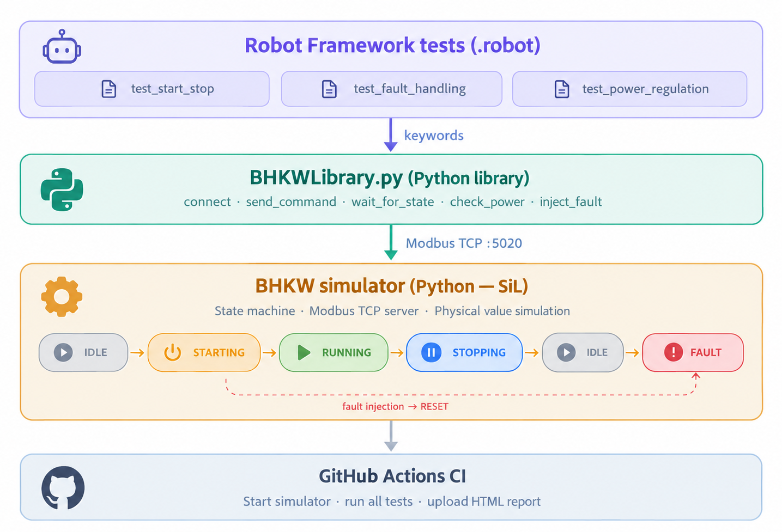Click the 'Modbus TCP server' text
The height and width of the screenshot is (532, 782).
(364, 311)
